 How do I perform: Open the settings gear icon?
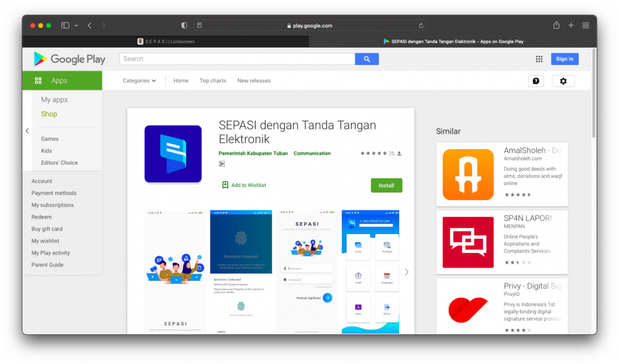[563, 81]
